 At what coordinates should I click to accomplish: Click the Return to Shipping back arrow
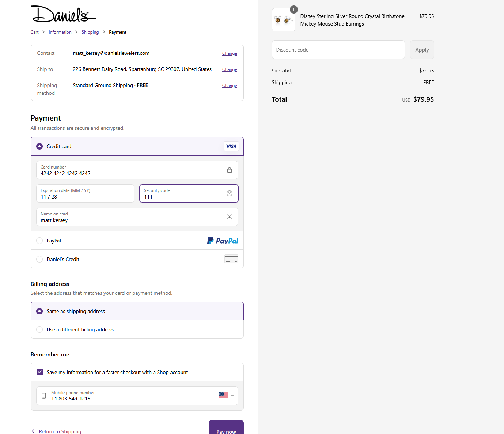(33, 431)
